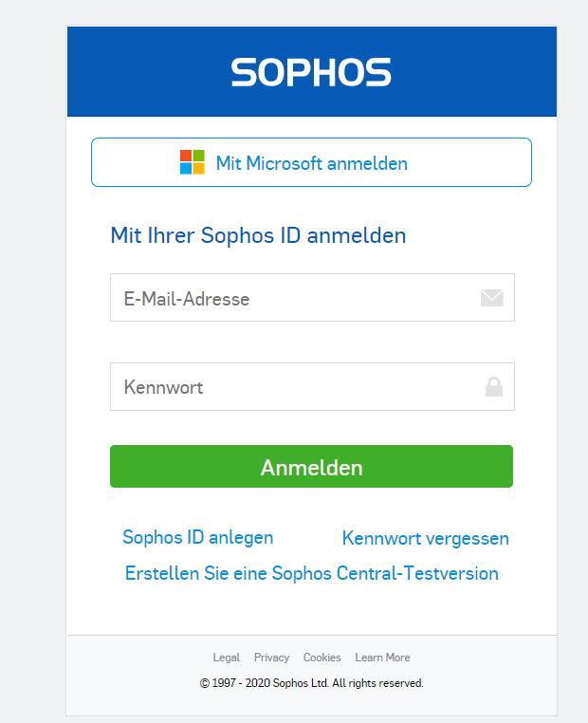
Task: Click the padlock icon in the password field
Action: click(493, 387)
